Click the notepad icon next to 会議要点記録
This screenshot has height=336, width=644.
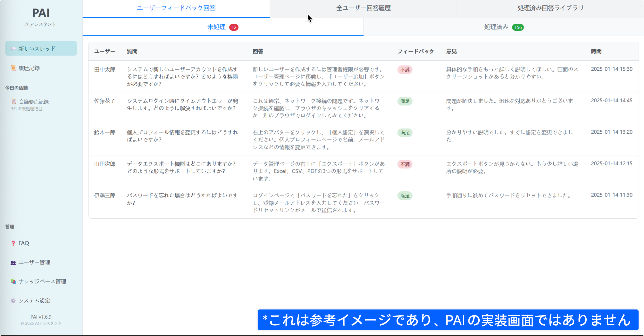click(x=14, y=102)
